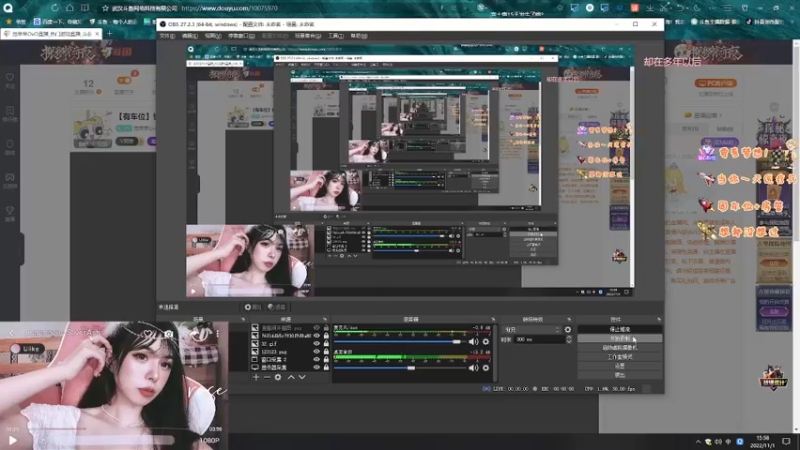Screen dimensions: 800x450
Task: Toggle lock on 32.gif source
Action: coord(326,344)
